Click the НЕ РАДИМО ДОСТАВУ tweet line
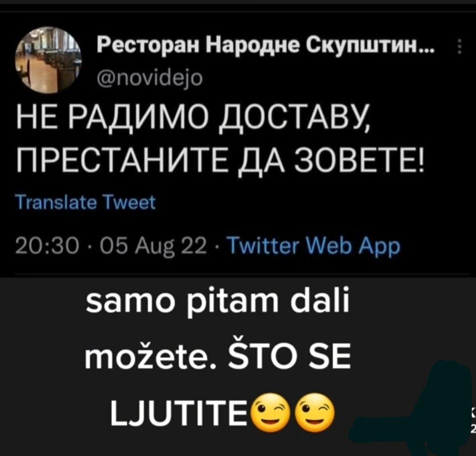Viewport: 476px width, 456px height. pos(193,118)
